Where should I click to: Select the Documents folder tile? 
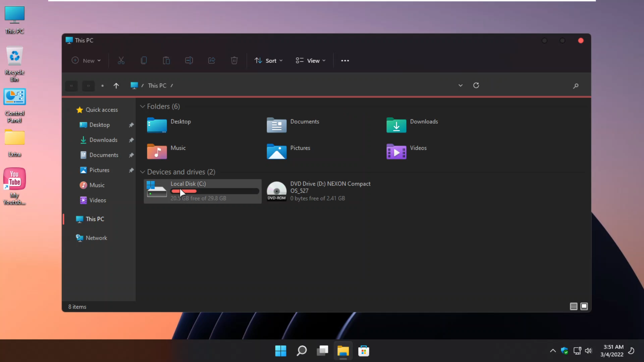tap(293, 125)
